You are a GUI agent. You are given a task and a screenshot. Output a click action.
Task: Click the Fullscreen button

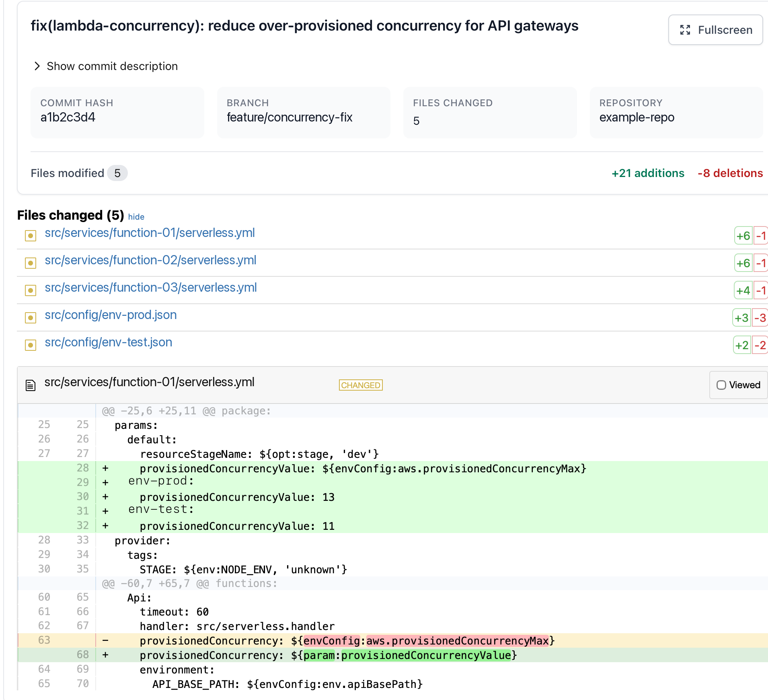coord(715,30)
